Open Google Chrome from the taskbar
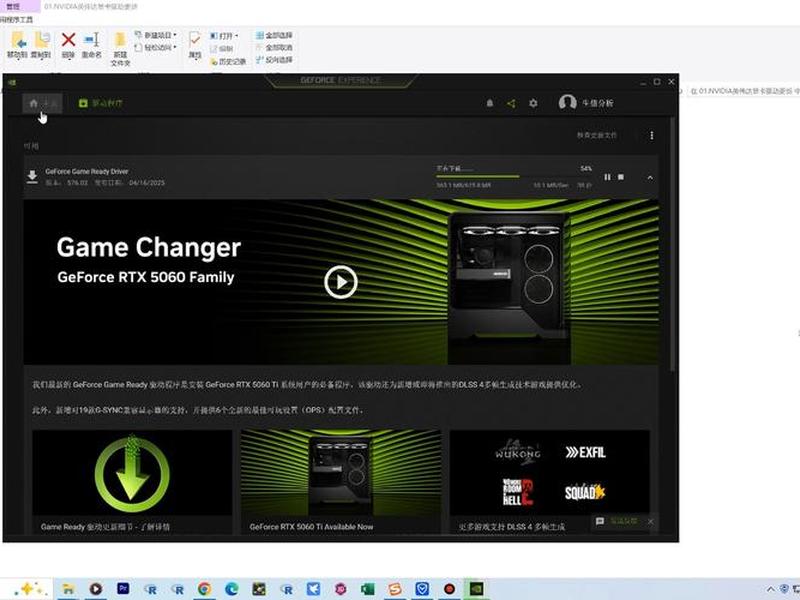 point(205,589)
